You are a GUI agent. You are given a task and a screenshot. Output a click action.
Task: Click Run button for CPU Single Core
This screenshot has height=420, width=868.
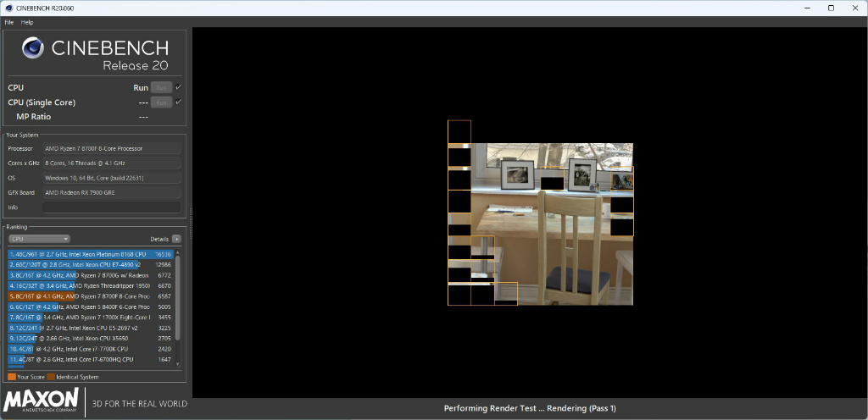pos(161,102)
